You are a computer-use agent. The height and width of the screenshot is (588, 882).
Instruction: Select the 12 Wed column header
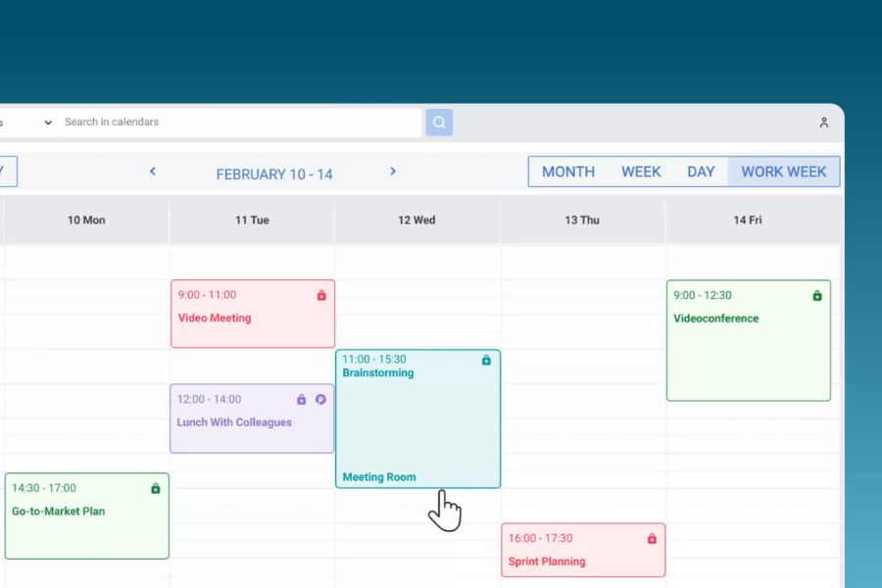(416, 220)
